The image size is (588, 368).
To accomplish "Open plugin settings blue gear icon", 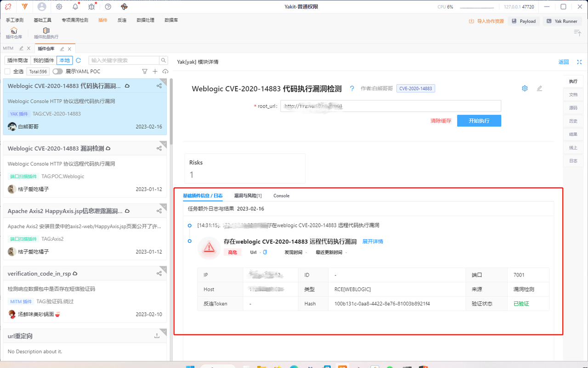I will coord(525,88).
